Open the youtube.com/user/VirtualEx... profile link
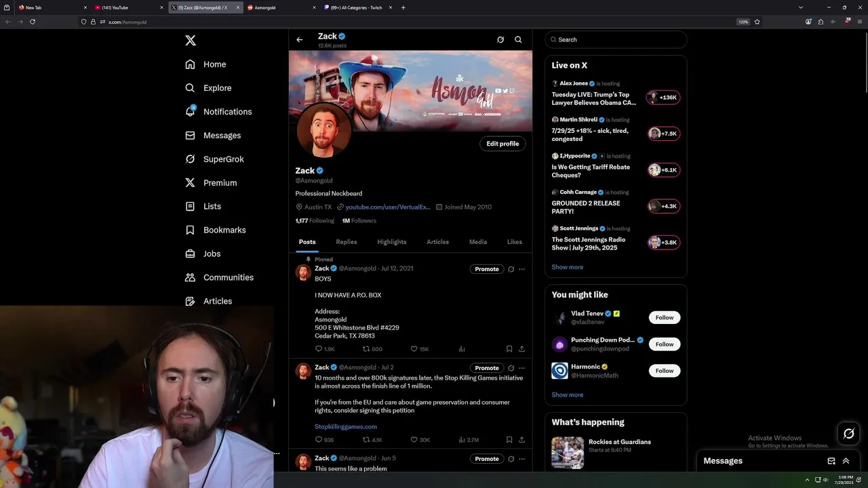Viewport: 868px width, 488px height. 388,207
